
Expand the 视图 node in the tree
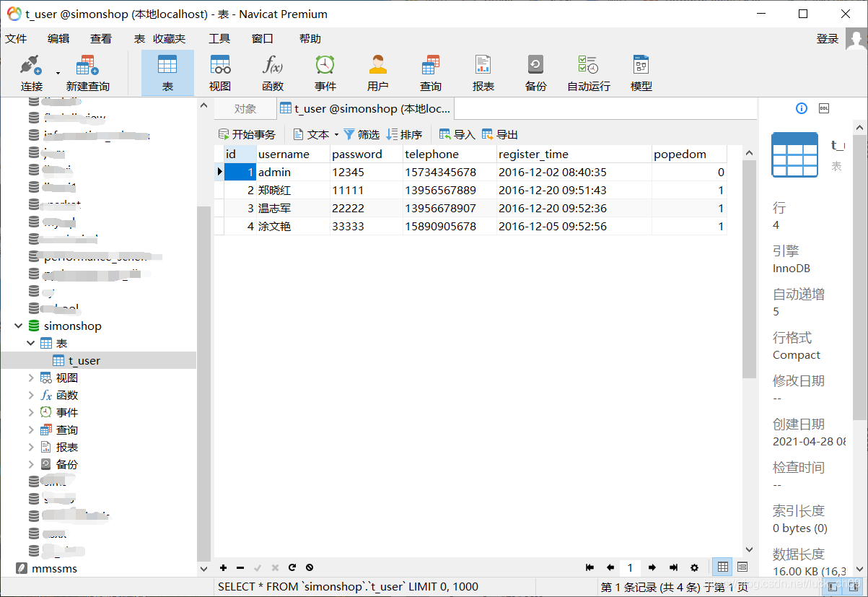pos(31,378)
